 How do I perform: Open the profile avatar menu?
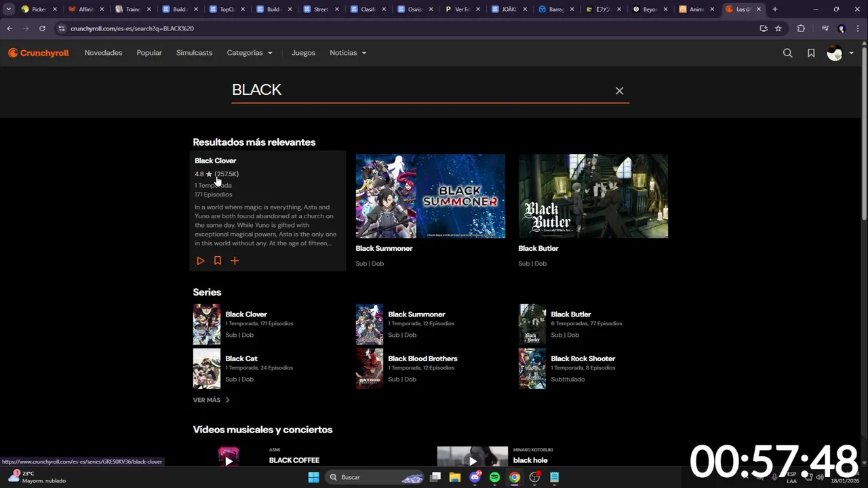tap(840, 53)
